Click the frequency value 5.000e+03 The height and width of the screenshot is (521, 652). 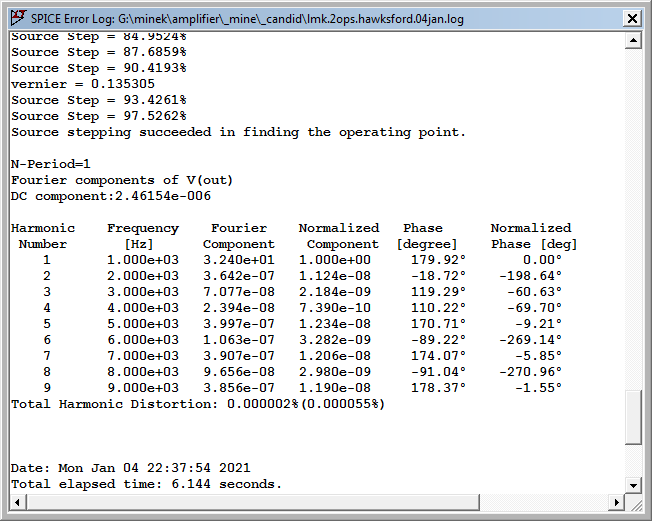click(x=143, y=323)
